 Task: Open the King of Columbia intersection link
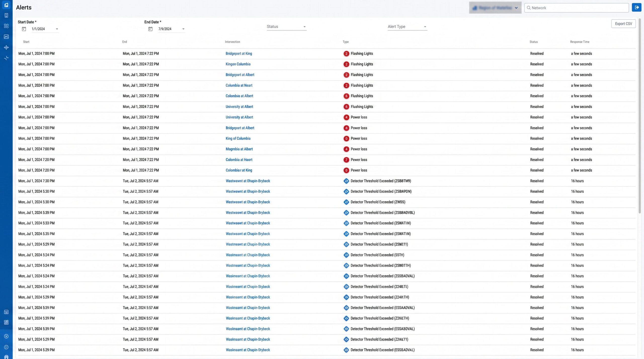(238, 138)
